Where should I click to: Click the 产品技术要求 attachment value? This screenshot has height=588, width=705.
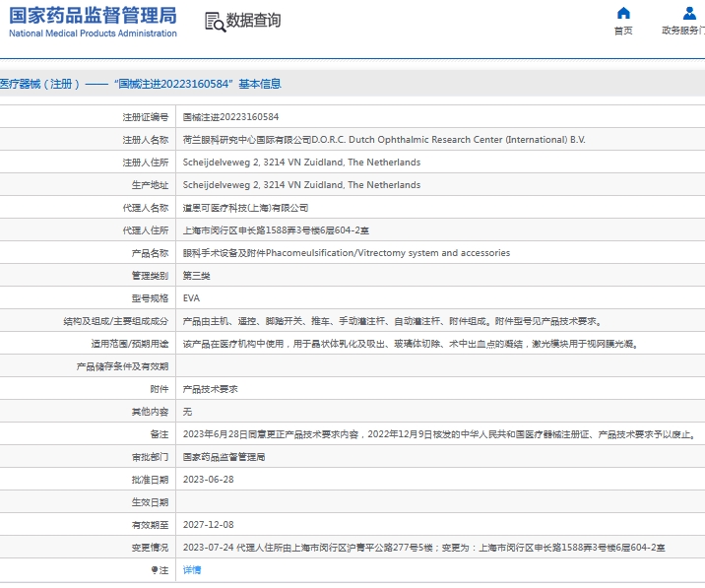(210, 389)
